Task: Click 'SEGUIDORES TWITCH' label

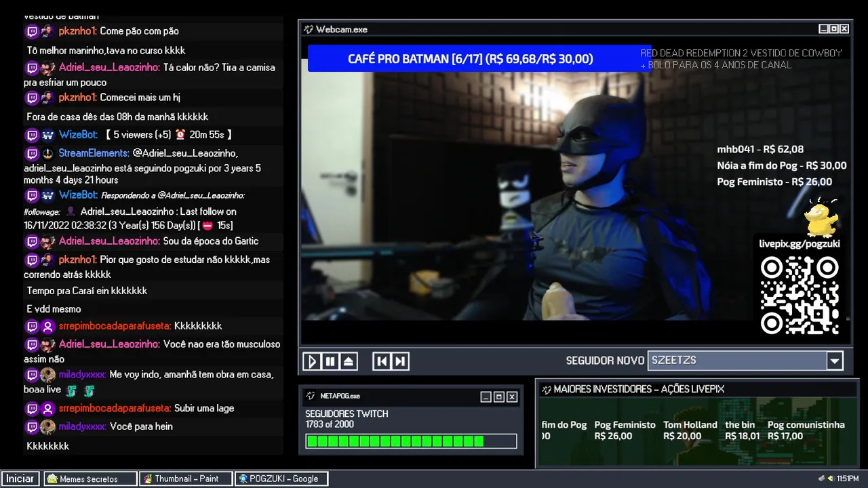Action: click(x=347, y=414)
